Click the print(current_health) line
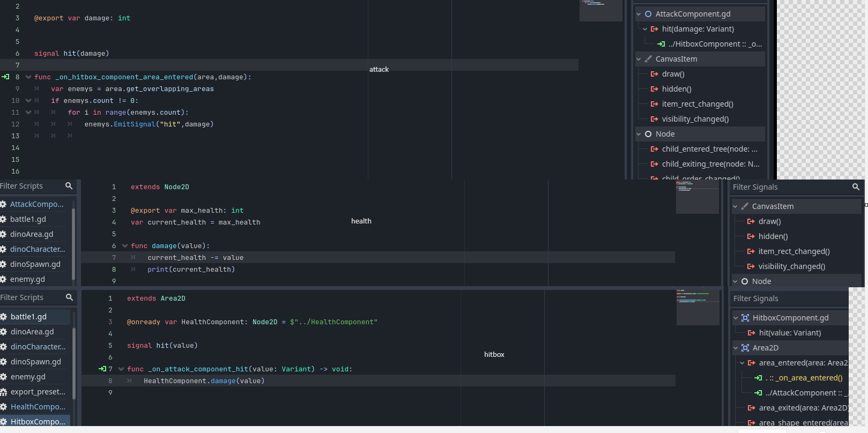Viewport: 868px width, 433px height. click(191, 269)
